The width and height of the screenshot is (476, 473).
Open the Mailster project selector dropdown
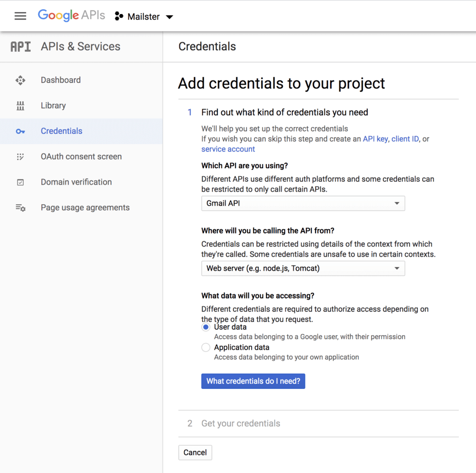(144, 17)
